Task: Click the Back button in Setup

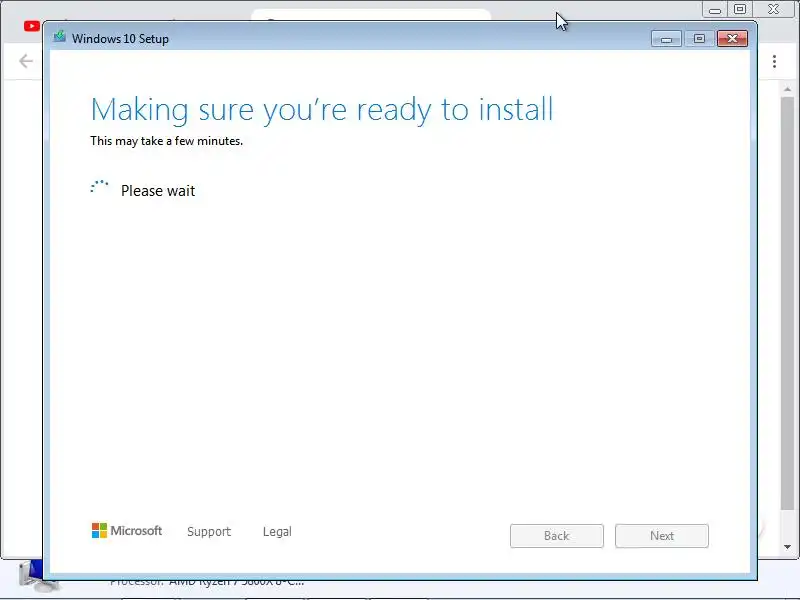Action: (x=557, y=536)
